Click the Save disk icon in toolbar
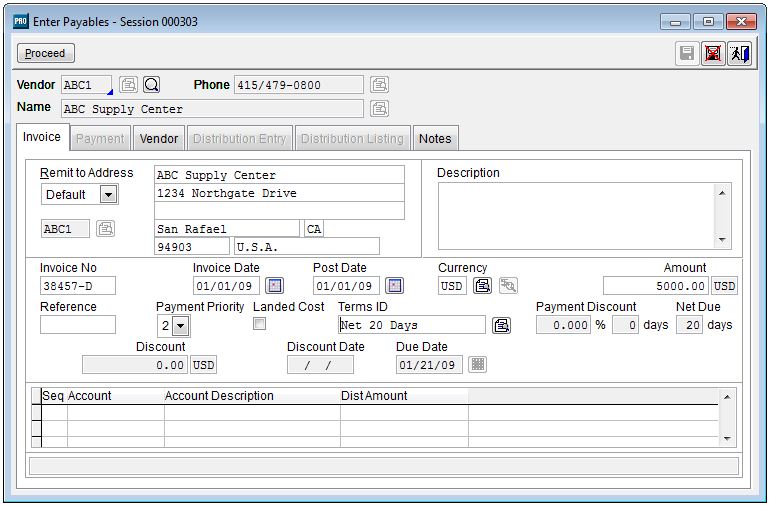Screen dimensions: 770x506 coord(687,53)
